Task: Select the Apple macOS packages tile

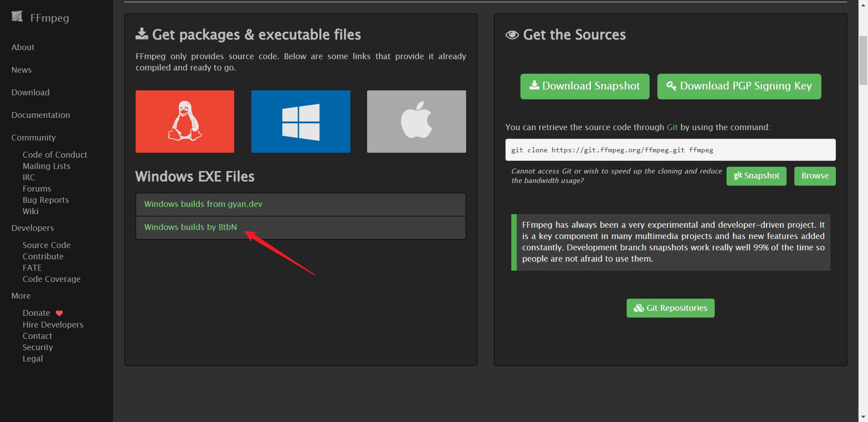Action: (x=416, y=122)
